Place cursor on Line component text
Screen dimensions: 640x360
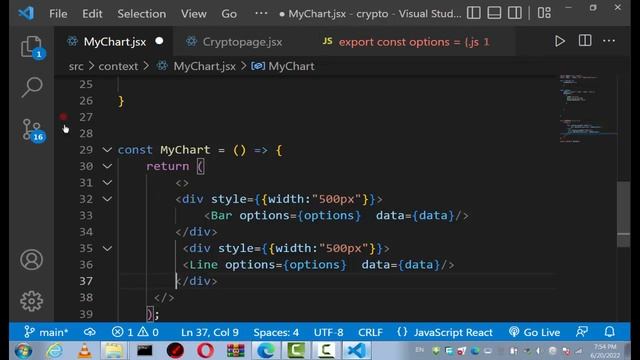[x=204, y=264]
